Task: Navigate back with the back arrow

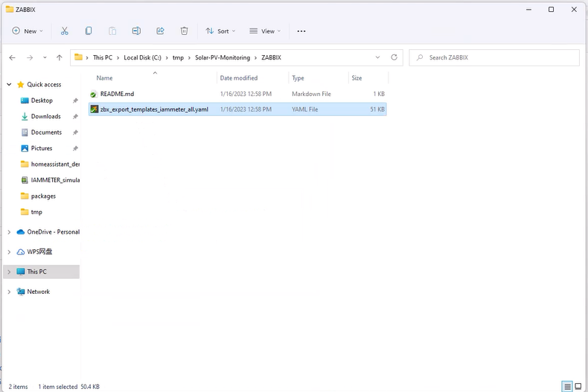Action: 13,57
